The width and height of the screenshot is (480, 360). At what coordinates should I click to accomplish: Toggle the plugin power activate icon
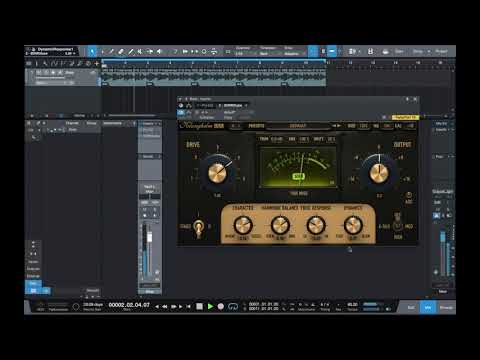[x=181, y=105]
